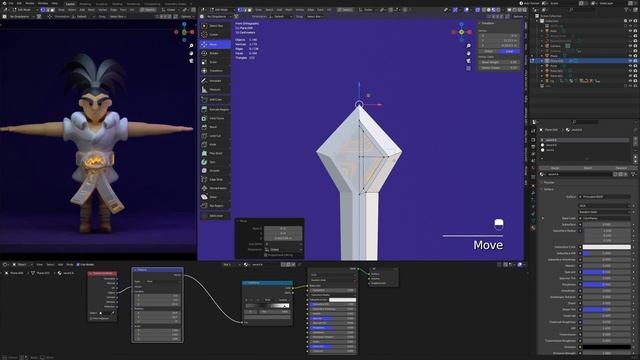The width and height of the screenshot is (640, 360).
Task: Select the Inset Faces tool
Action: pyautogui.click(x=215, y=118)
